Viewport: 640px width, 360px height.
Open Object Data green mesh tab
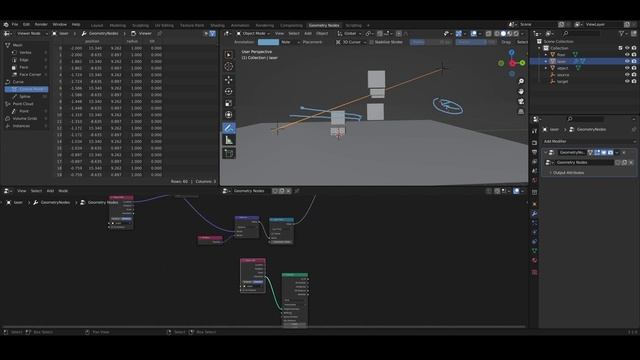(x=534, y=251)
